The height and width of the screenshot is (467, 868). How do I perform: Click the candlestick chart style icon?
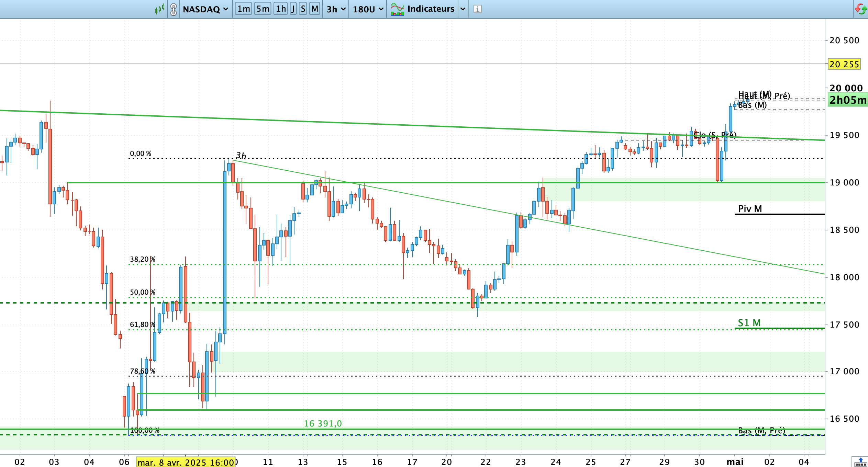(159, 9)
